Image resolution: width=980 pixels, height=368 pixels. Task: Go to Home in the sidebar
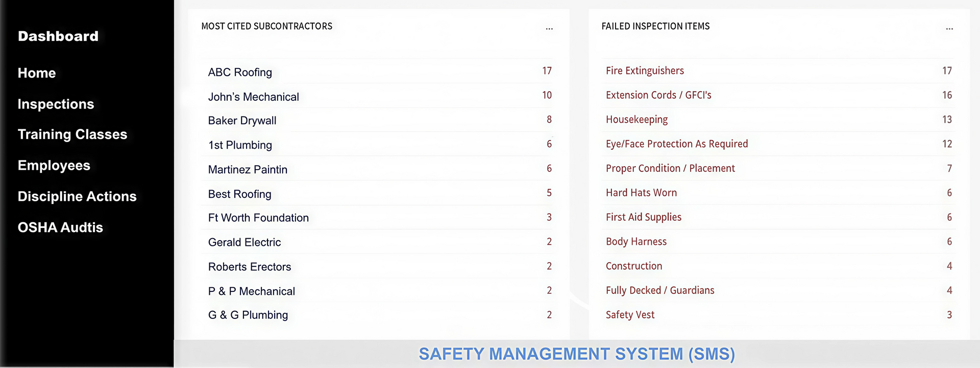pos(37,73)
